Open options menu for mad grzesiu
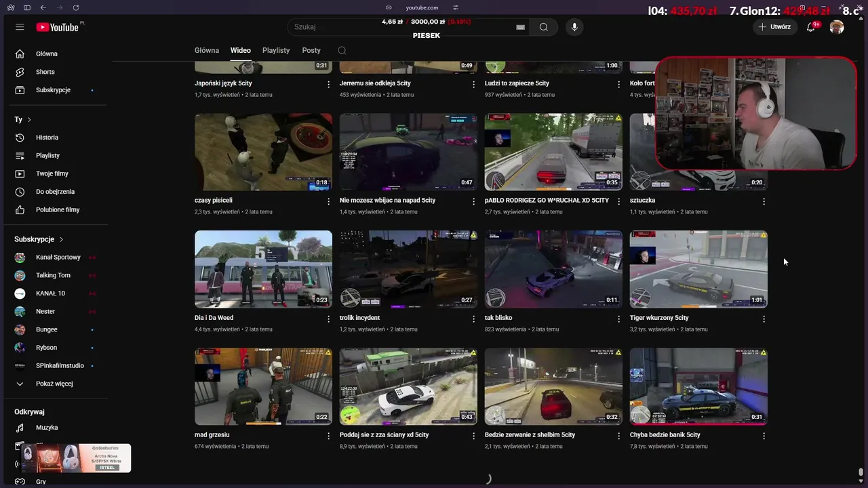Image resolution: width=868 pixels, height=488 pixels. tap(329, 436)
